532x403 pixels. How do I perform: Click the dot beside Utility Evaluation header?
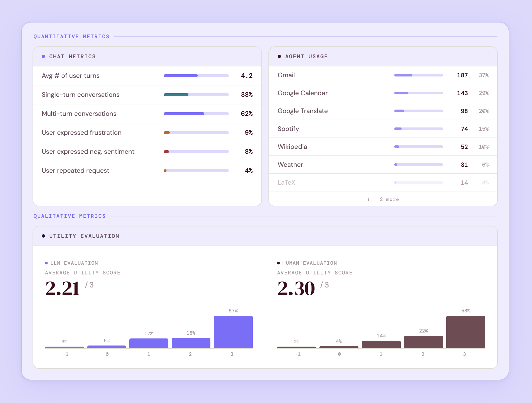[x=43, y=236]
